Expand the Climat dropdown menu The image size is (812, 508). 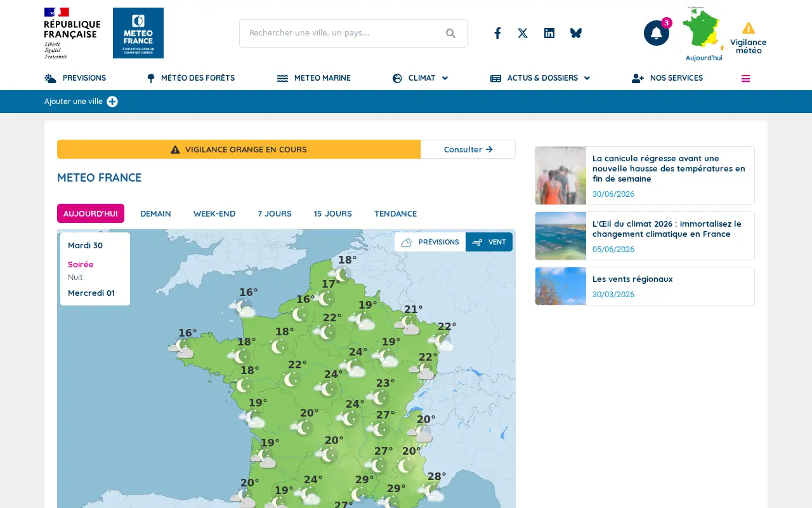click(421, 79)
